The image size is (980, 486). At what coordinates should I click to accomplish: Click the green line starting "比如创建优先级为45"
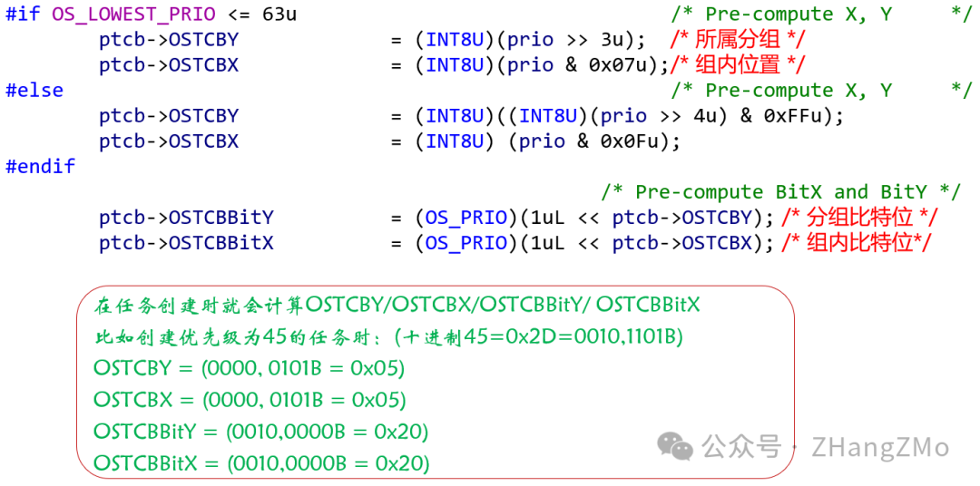click(388, 336)
